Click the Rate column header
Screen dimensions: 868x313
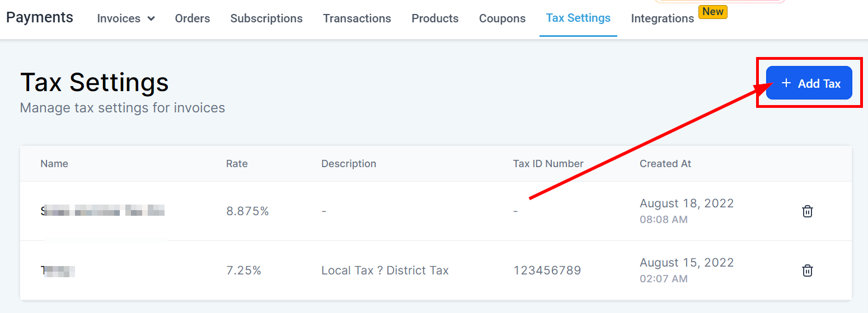(237, 164)
